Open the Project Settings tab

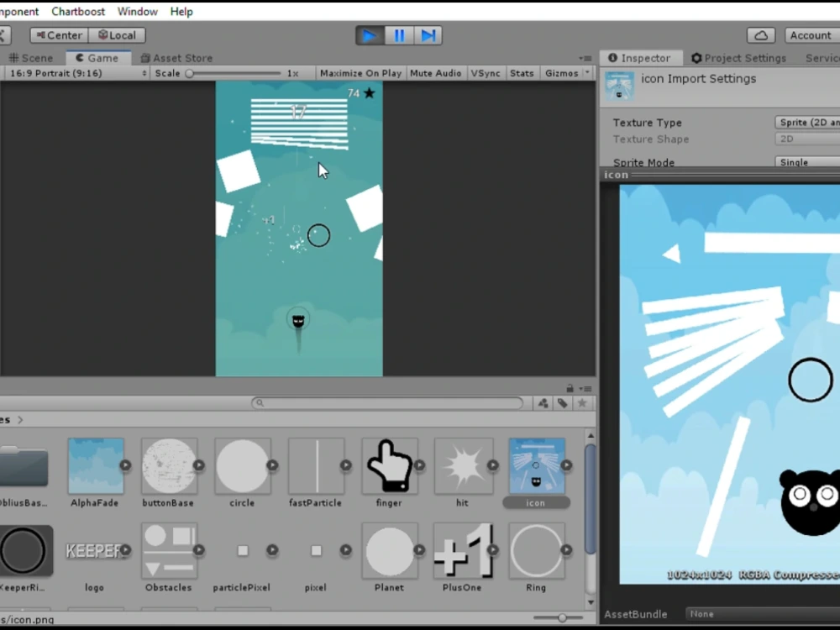(738, 58)
